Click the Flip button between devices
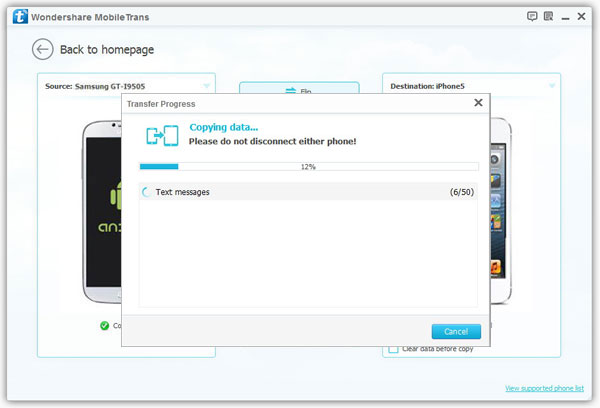The image size is (600, 408). (x=299, y=88)
